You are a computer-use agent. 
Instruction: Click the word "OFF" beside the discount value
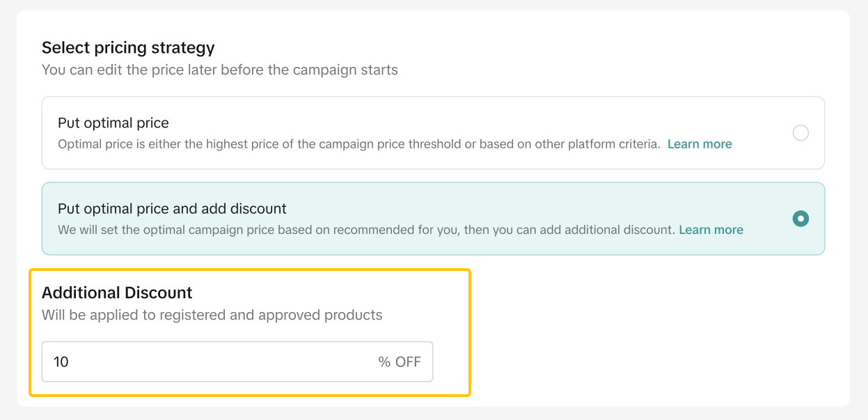click(408, 362)
